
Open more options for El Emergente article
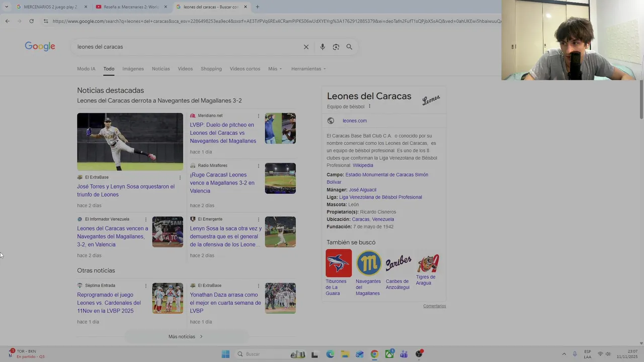click(259, 220)
